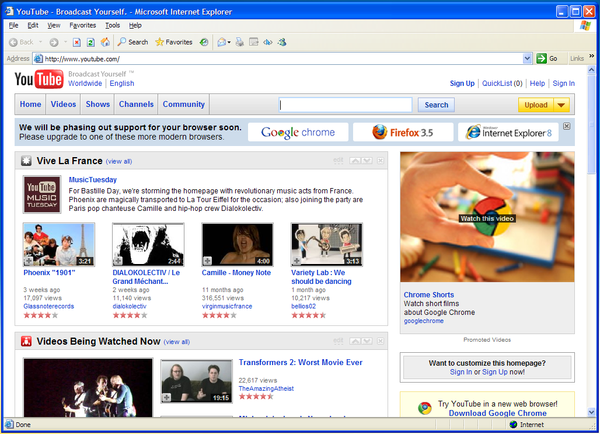
Task: Click the yellow Upload button
Action: [x=536, y=105]
